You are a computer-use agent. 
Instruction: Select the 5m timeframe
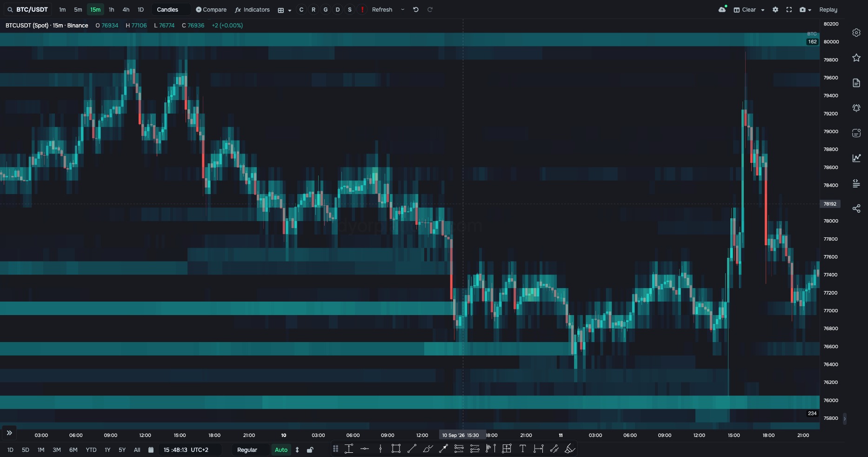(78, 10)
